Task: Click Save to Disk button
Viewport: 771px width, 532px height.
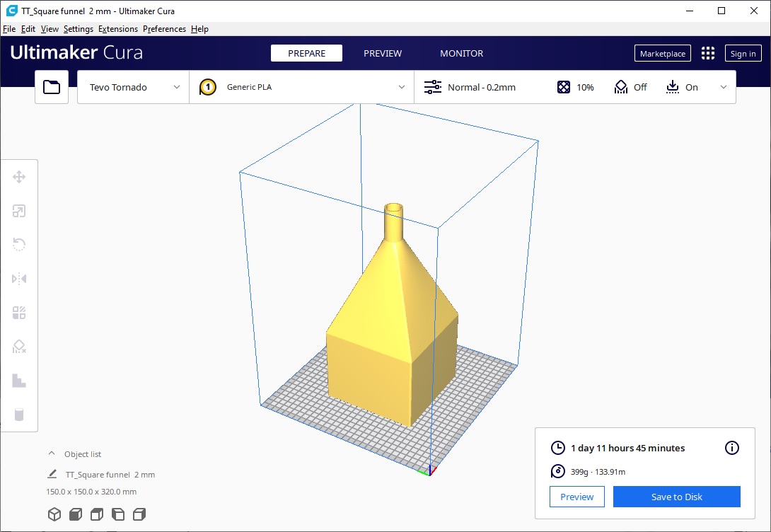Action: pos(676,497)
